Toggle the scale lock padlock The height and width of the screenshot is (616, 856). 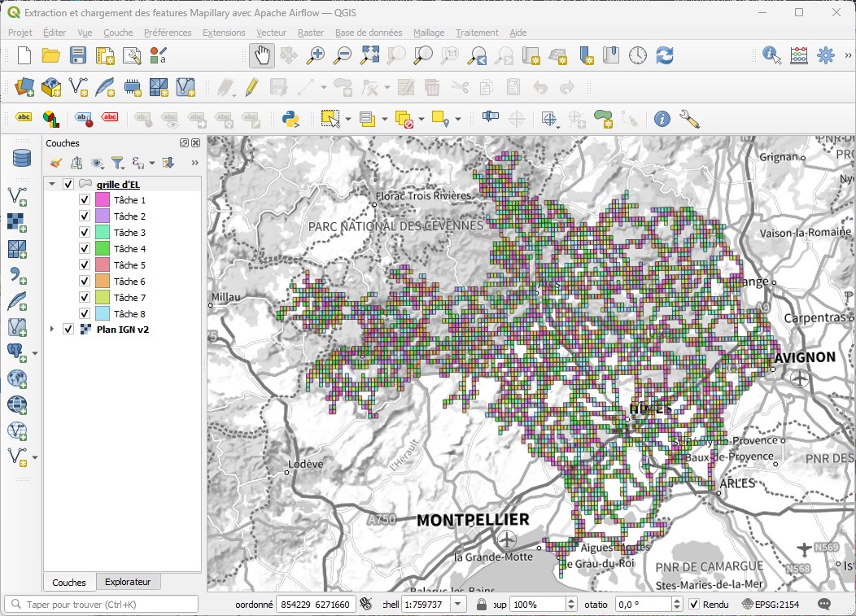point(481,604)
